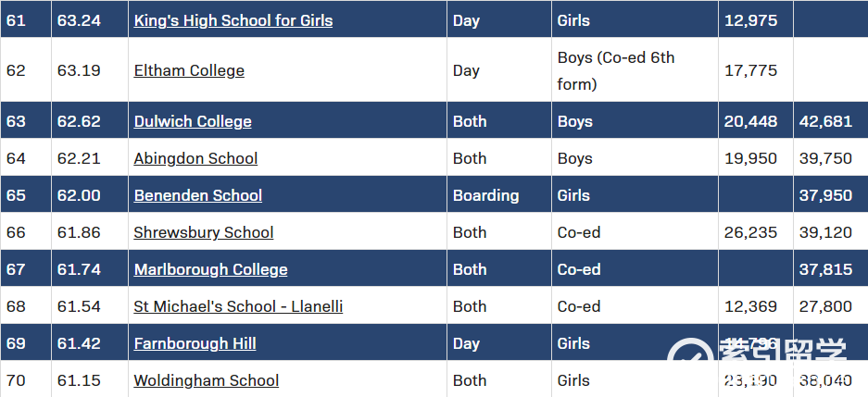Open the Eltham College link
The width and height of the screenshot is (868, 397).
click(189, 70)
